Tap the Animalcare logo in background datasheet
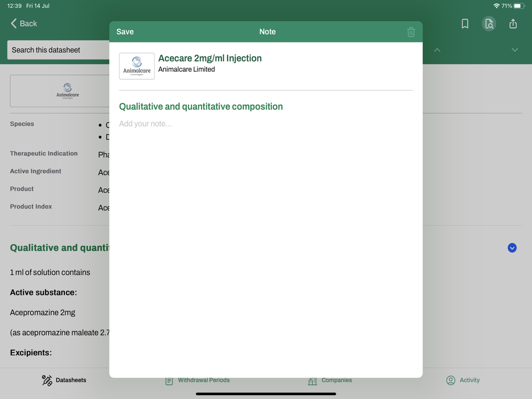 68,91
